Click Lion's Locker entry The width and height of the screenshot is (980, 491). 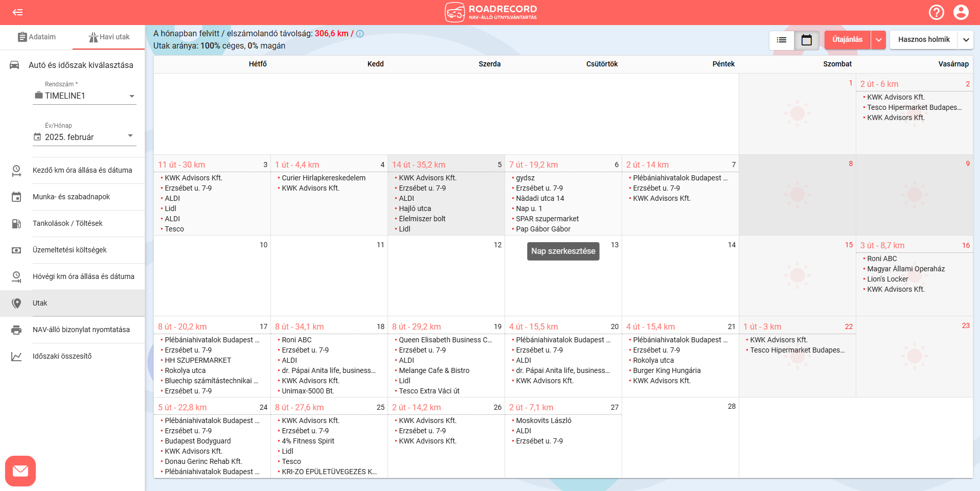click(887, 279)
